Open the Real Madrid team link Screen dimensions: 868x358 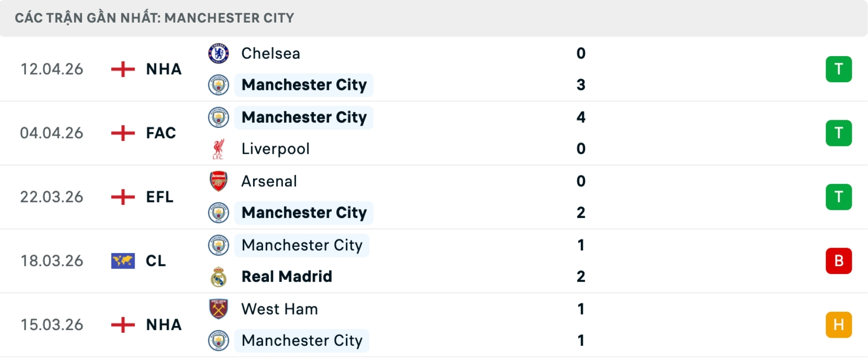click(x=287, y=277)
